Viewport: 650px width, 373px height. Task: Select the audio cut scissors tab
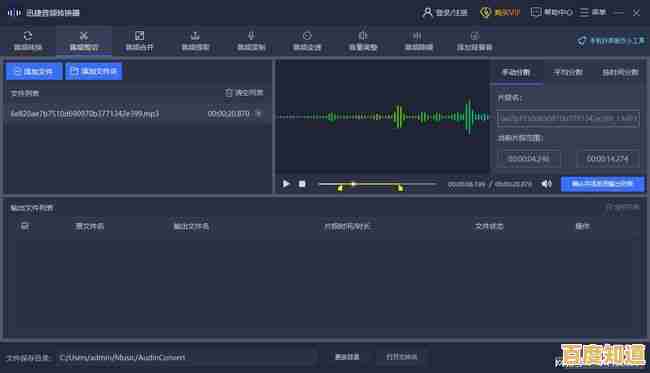[x=84, y=41]
